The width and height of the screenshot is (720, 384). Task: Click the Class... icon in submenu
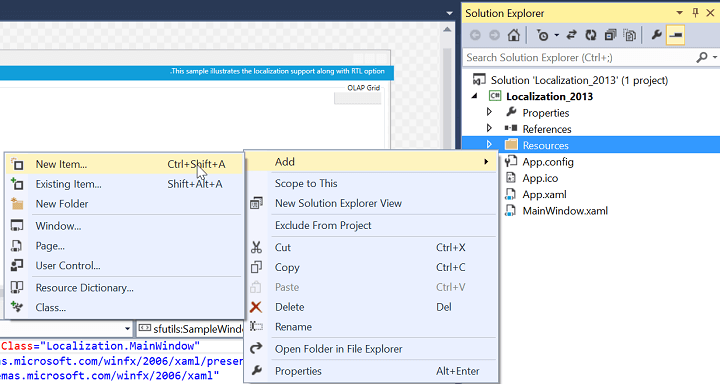click(x=17, y=307)
